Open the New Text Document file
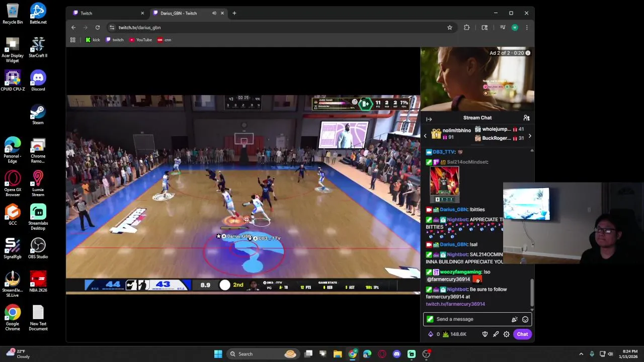Image resolution: width=644 pixels, height=362 pixels. [38, 318]
